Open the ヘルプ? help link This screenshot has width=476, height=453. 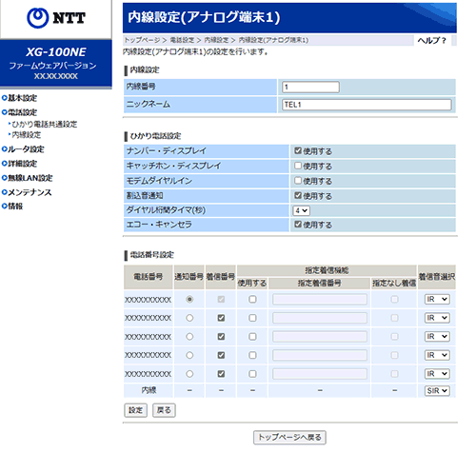coord(432,40)
